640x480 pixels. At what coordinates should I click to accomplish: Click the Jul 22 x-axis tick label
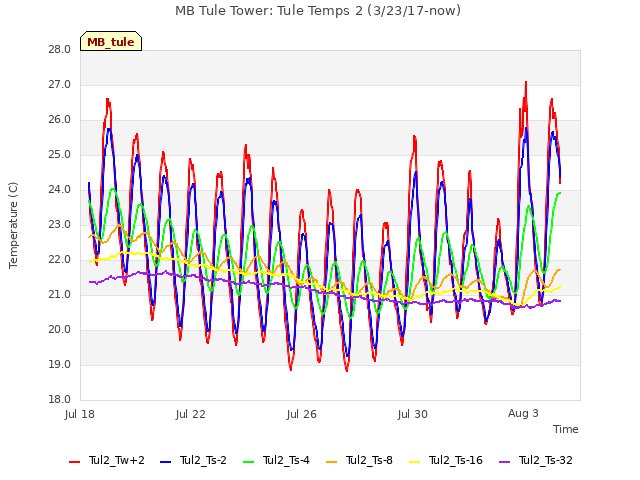[191, 414]
